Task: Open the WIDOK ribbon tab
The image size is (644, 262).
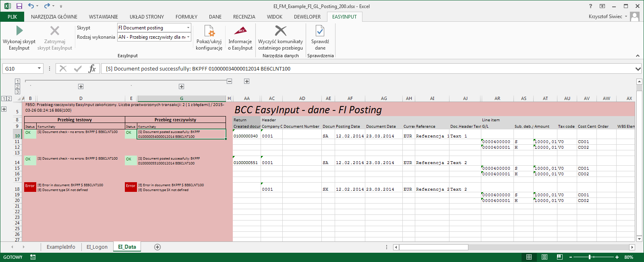Action: 275,17
